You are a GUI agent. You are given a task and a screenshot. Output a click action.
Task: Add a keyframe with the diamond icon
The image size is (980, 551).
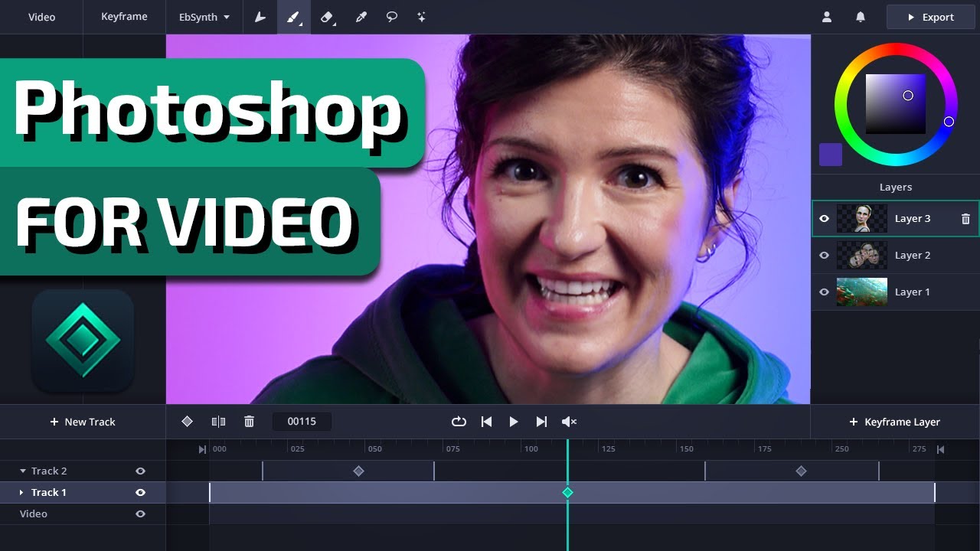pos(188,421)
